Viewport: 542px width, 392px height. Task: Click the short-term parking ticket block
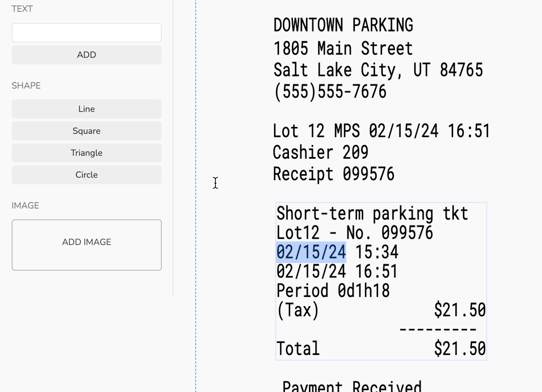click(x=380, y=282)
